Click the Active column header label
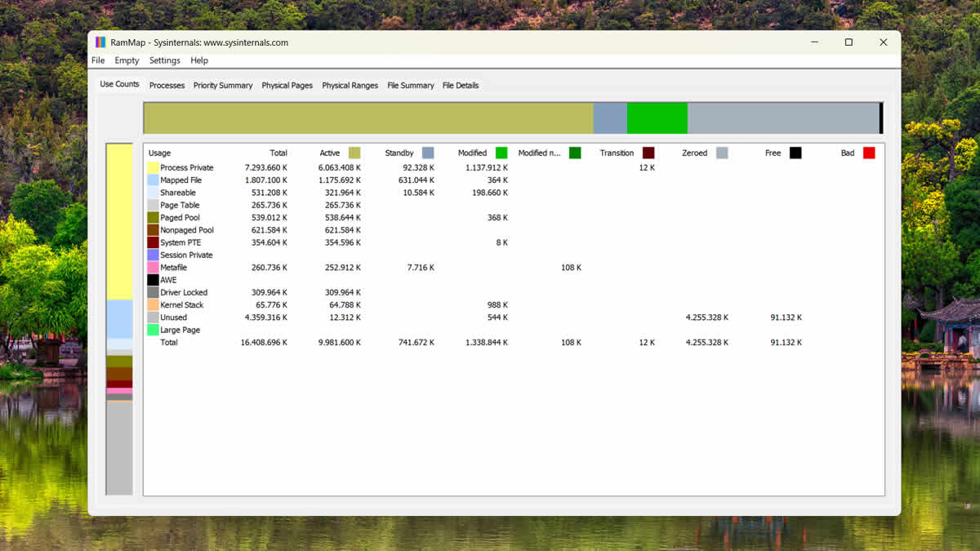The width and height of the screenshot is (980, 551). tap(330, 153)
